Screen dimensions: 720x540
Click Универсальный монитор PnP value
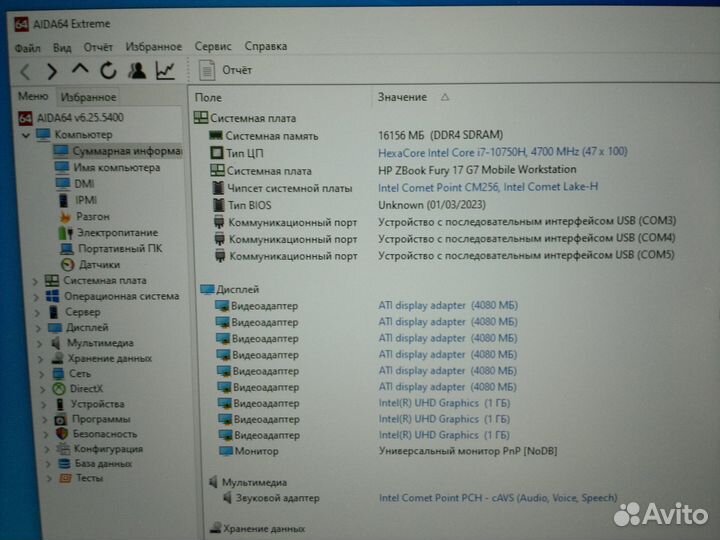coord(467,451)
